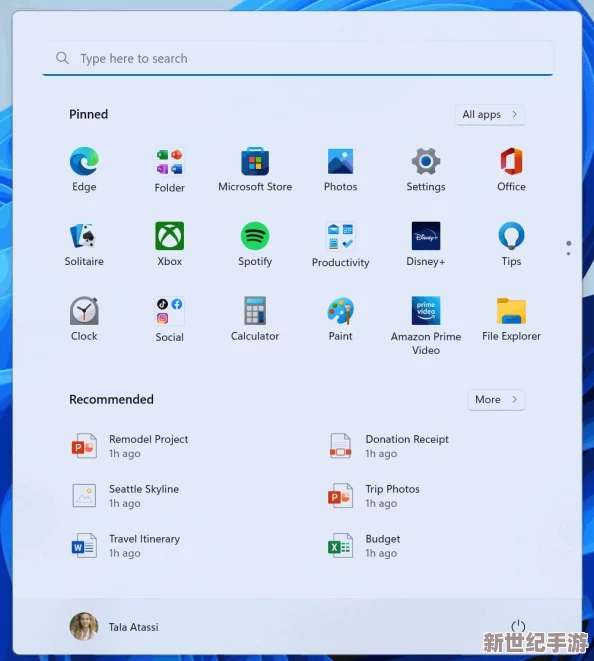
Task: Click the Tala Atassi account name
Action: (134, 627)
